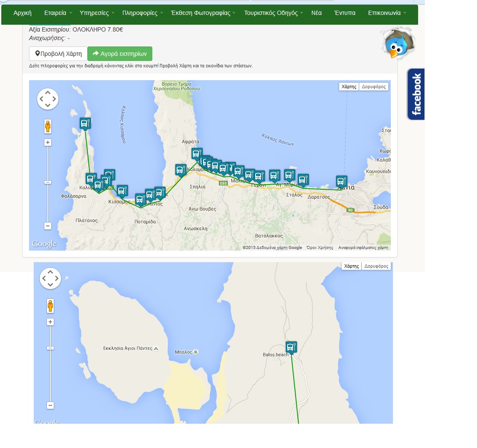
Task: Select the upper map Pegman Street View icon
Action: [x=48, y=127]
